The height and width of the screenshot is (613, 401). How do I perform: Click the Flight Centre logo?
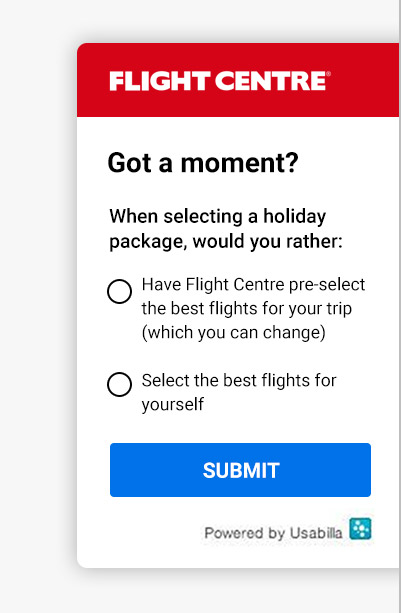[220, 81]
